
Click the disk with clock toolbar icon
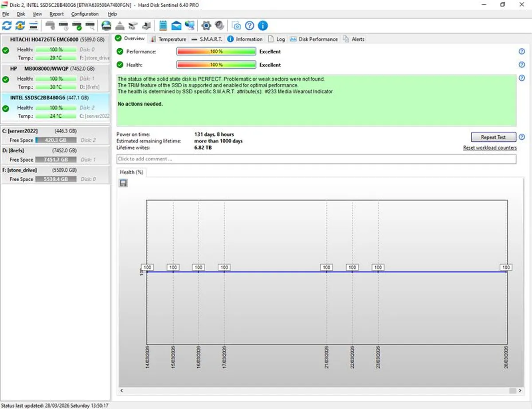point(63,25)
